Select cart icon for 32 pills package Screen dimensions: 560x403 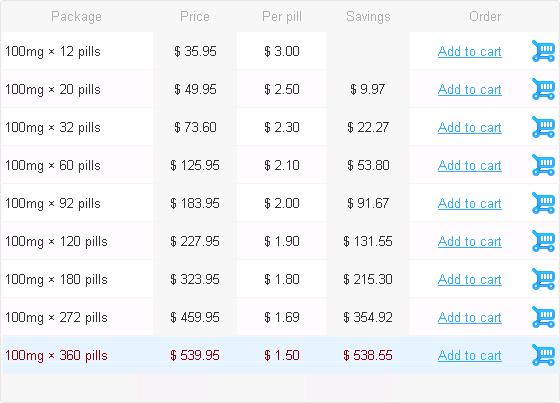point(543,127)
